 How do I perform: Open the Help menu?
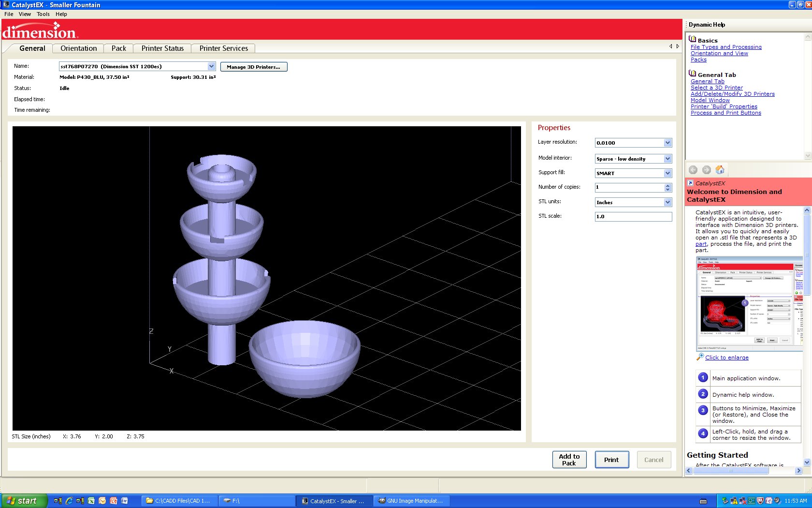[61, 14]
